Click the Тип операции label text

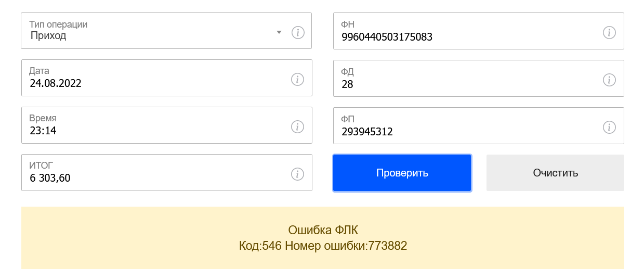pyautogui.click(x=58, y=24)
